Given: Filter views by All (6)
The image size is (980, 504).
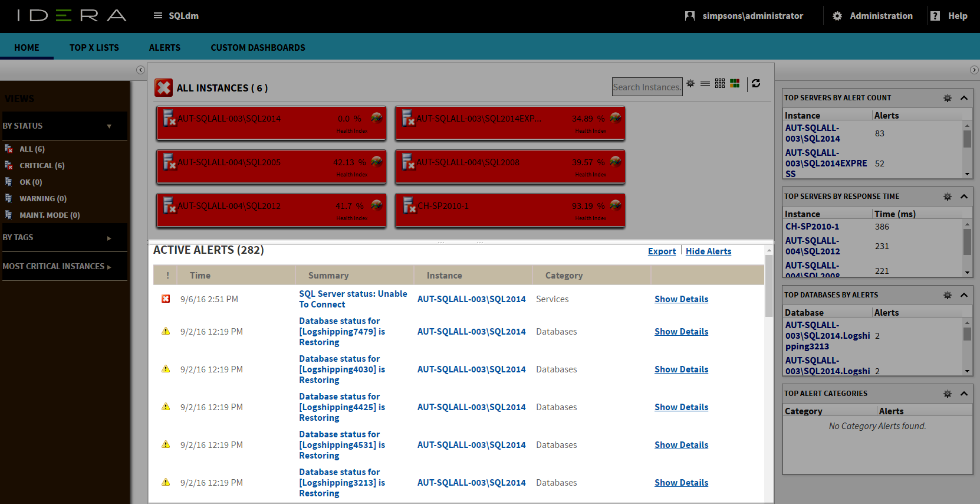Looking at the screenshot, I should click(x=32, y=149).
